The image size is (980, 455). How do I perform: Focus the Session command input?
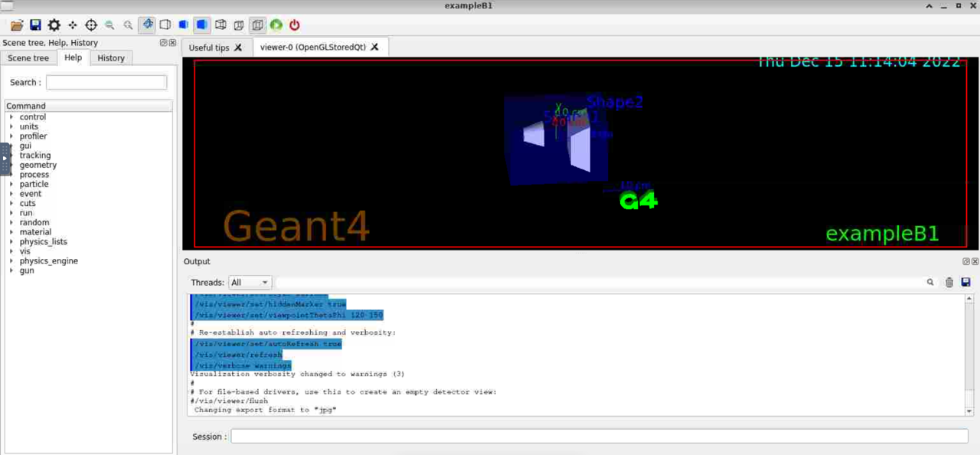point(599,437)
